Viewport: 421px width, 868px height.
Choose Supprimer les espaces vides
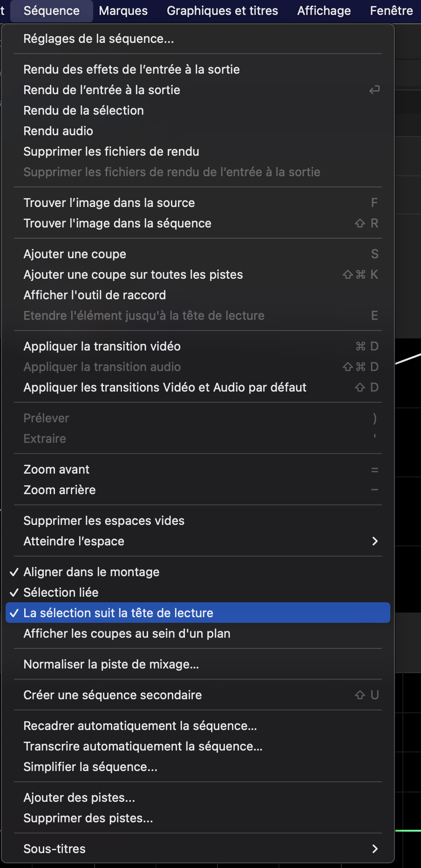click(x=104, y=520)
